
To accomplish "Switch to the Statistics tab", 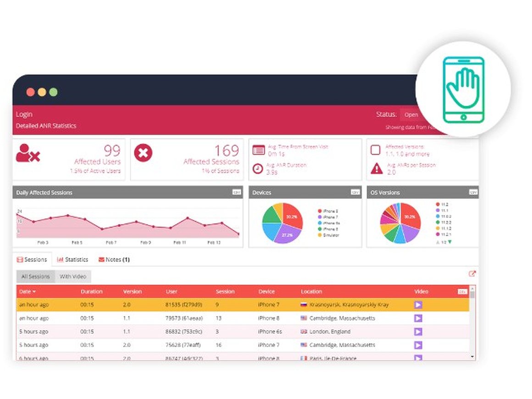I will 72,260.
